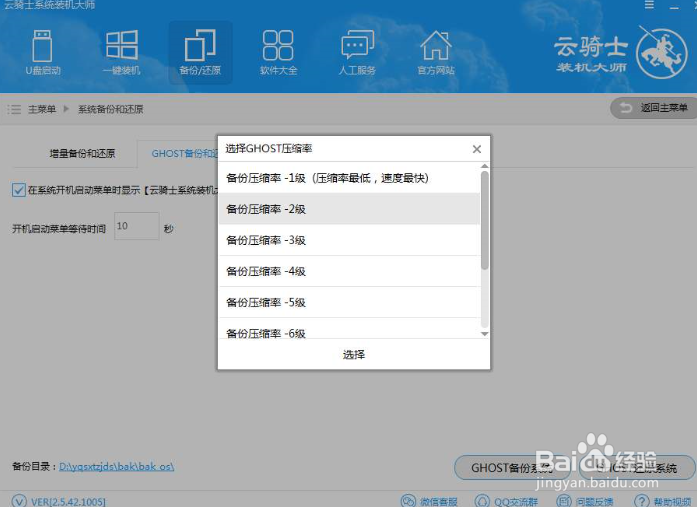
Task: Open the hamburger menu in title bar
Action: pos(649,5)
